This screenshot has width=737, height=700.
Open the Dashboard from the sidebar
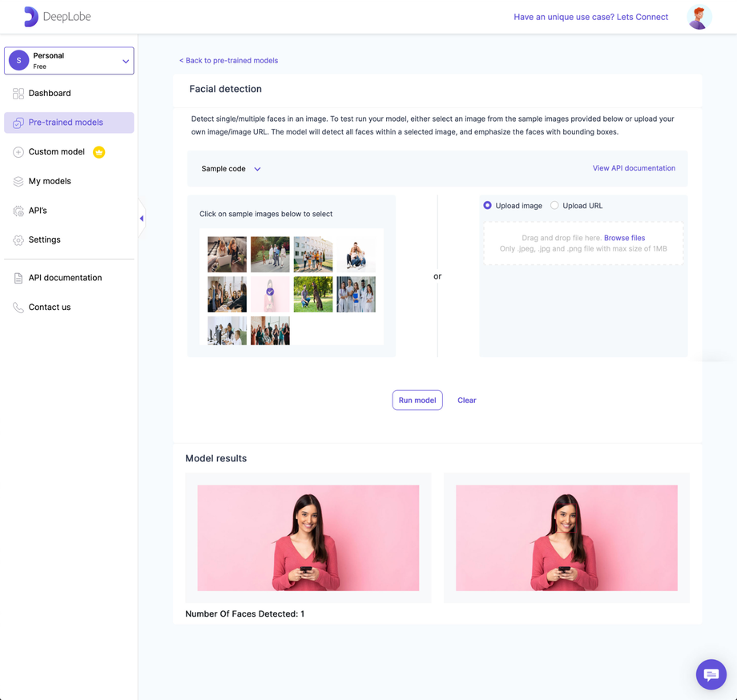tap(18, 93)
